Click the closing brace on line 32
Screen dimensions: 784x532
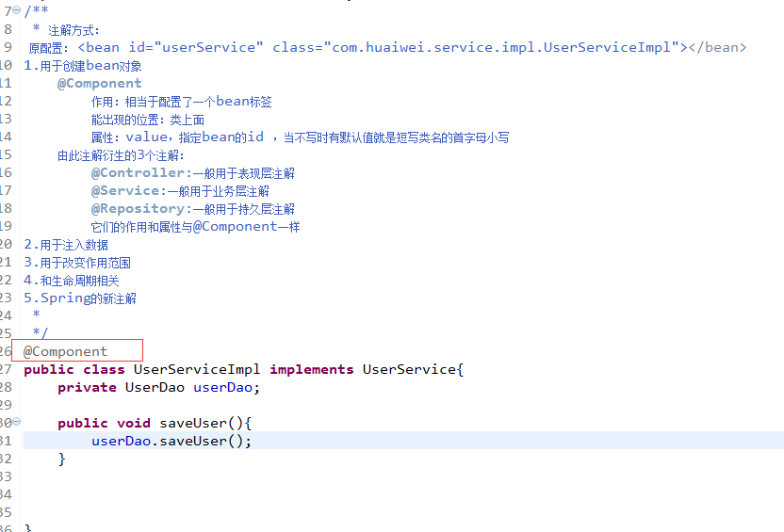[61, 459]
